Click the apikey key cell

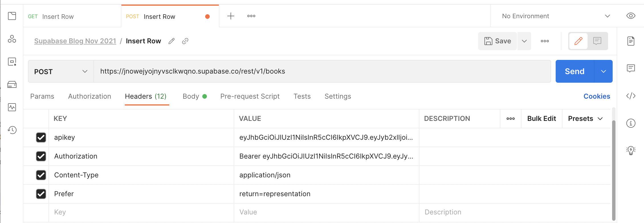click(141, 137)
